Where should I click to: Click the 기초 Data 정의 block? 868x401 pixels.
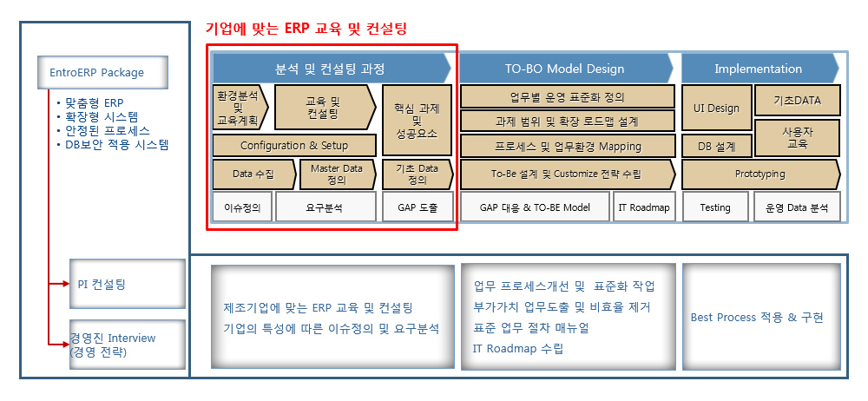(x=418, y=174)
